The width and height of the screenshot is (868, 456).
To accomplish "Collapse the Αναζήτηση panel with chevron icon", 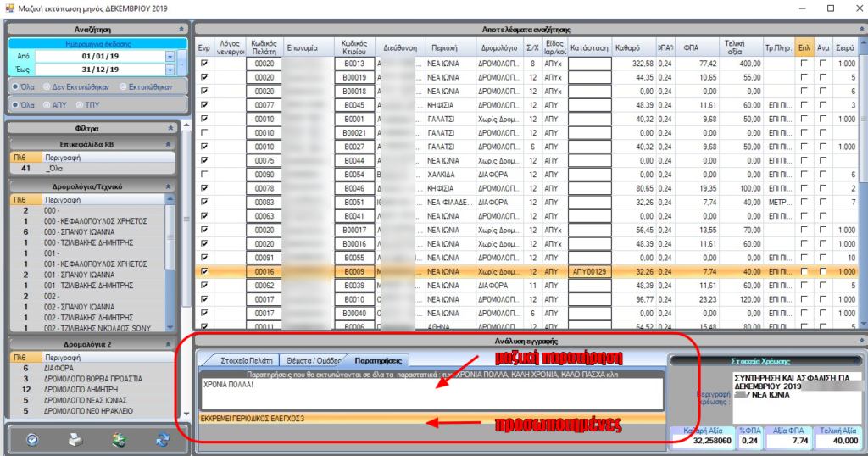I will pos(181,28).
